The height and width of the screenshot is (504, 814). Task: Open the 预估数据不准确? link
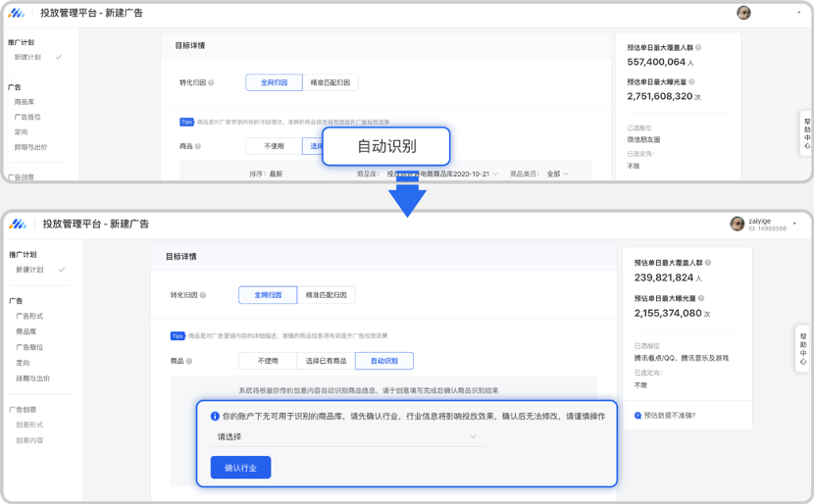670,415
